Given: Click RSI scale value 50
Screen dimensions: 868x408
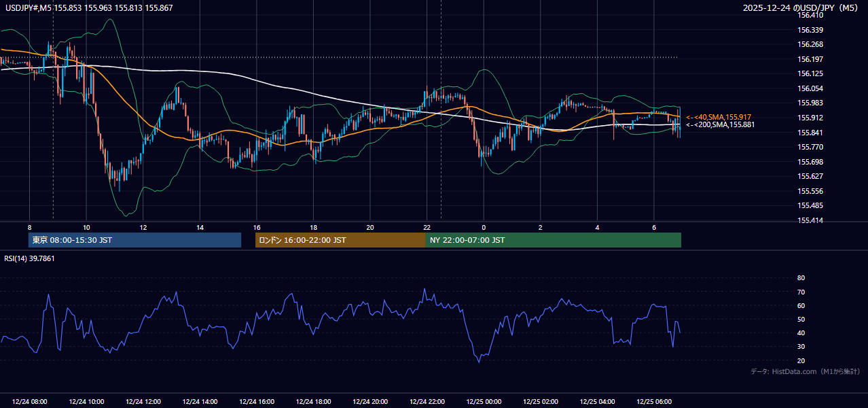Looking at the screenshot, I should [x=801, y=319].
